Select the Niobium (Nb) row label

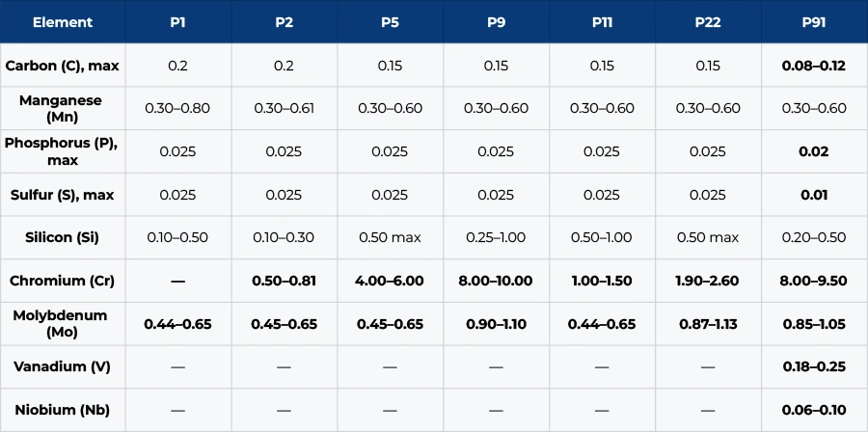pyautogui.click(x=62, y=410)
